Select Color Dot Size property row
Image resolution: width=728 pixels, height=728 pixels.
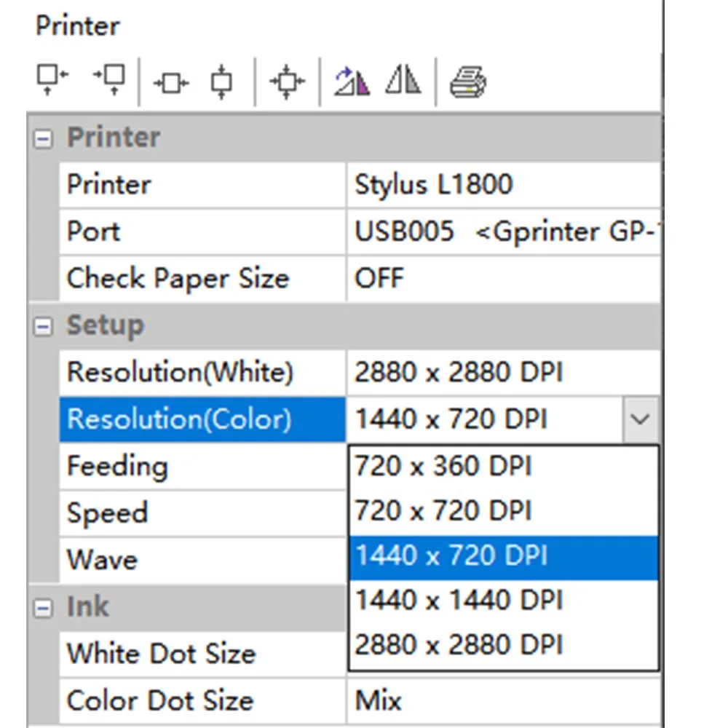coord(202,701)
